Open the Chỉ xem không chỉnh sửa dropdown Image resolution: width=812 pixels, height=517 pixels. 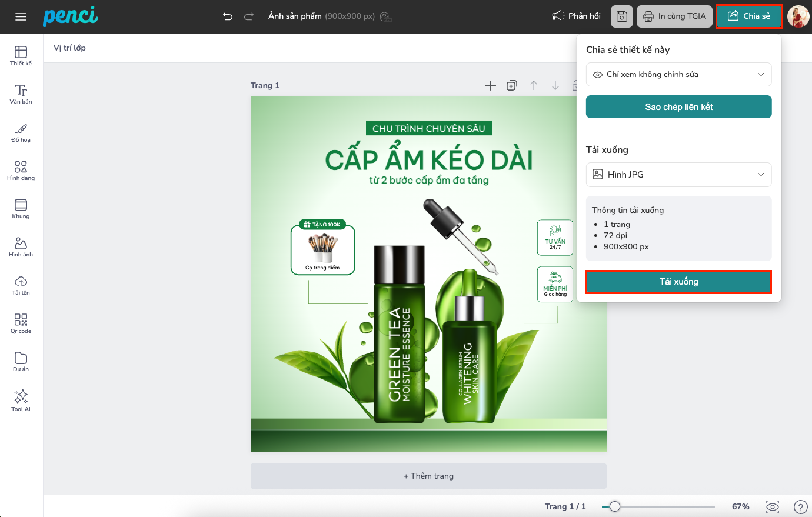(678, 75)
